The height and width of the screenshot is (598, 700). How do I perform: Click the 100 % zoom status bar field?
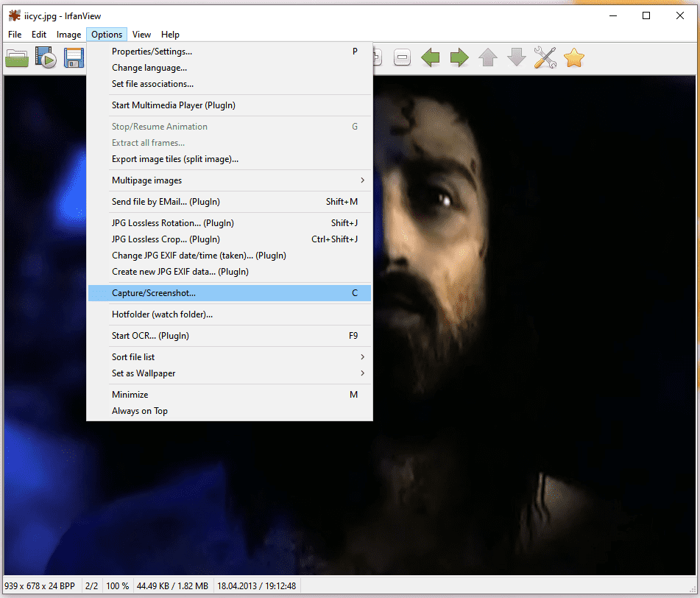118,586
